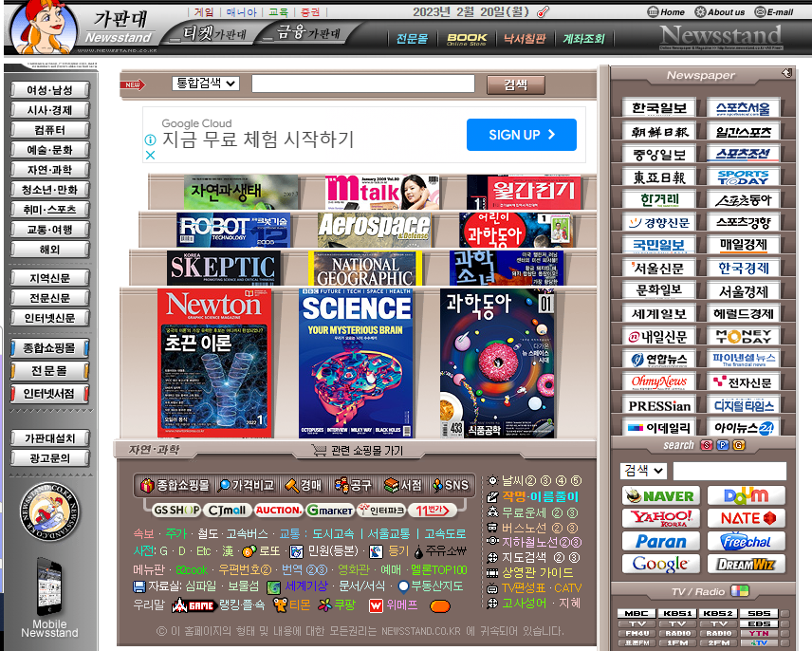
Task: Open the OhmyNews newspaper link
Action: click(659, 382)
